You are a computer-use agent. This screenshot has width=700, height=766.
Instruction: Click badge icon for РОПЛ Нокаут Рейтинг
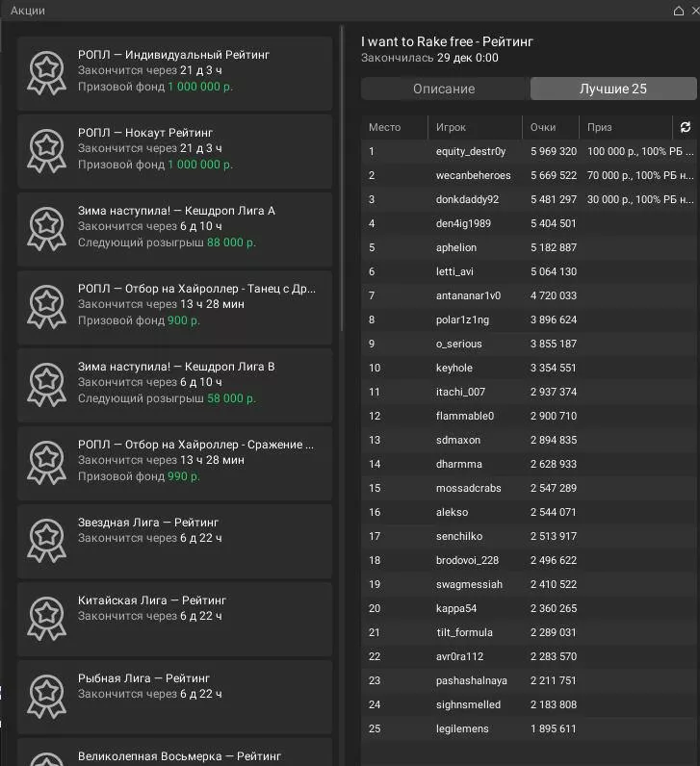click(46, 150)
